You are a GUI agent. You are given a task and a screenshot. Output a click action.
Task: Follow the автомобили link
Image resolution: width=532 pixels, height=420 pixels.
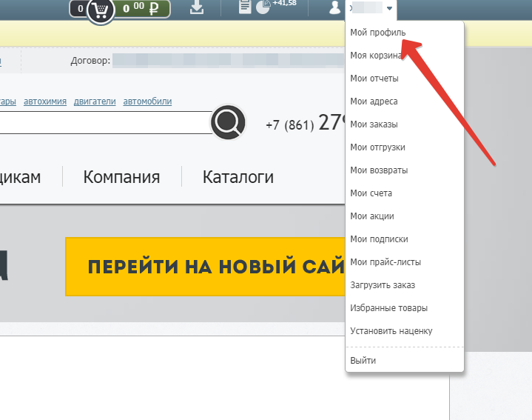coord(147,101)
